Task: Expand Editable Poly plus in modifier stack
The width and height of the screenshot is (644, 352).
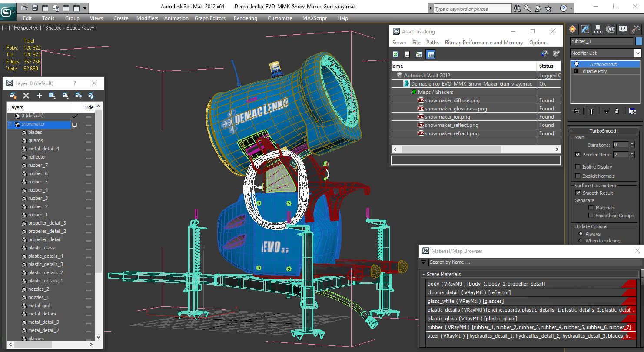Action: click(x=576, y=71)
